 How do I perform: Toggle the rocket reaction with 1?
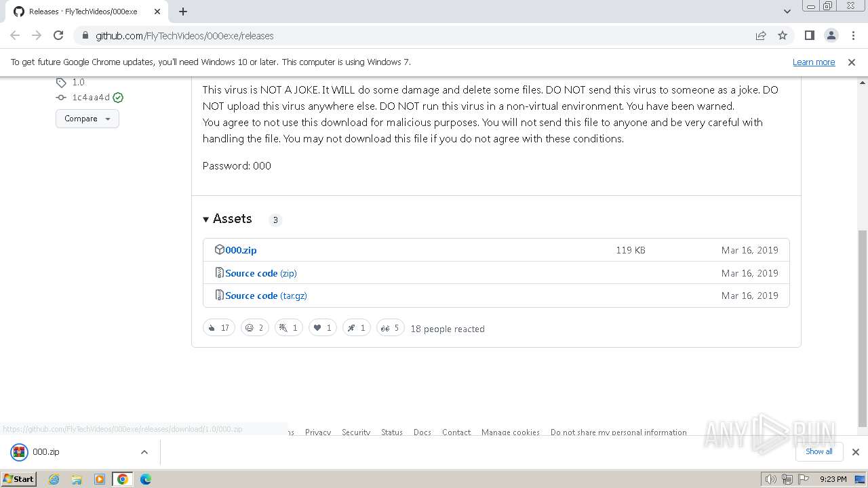click(x=357, y=328)
